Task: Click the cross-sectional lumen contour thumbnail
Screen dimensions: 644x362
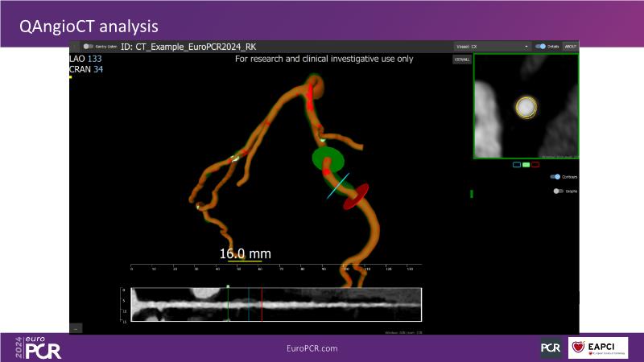Action: coord(526,107)
